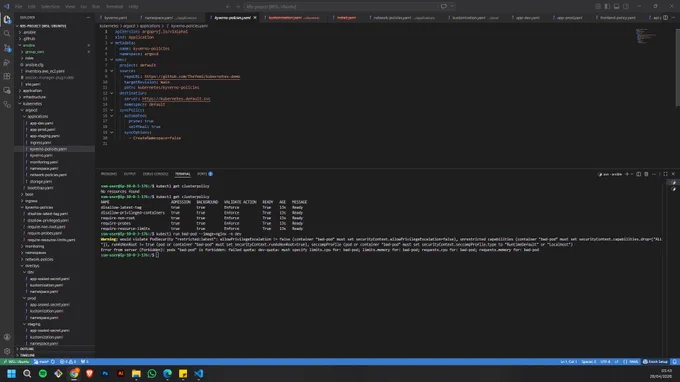Viewport: 680px width, 382px height.
Task: Fold the destination block at line 12
Action: point(111,93)
